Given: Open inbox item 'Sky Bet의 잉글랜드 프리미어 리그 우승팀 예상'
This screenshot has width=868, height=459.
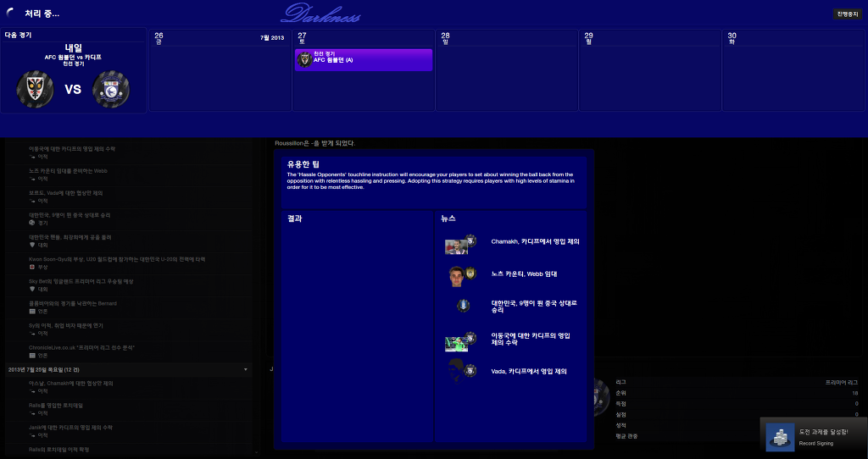Looking at the screenshot, I should [129, 285].
